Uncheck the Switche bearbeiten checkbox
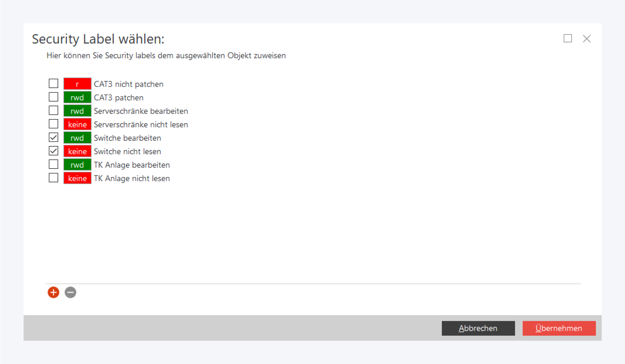 (x=53, y=138)
